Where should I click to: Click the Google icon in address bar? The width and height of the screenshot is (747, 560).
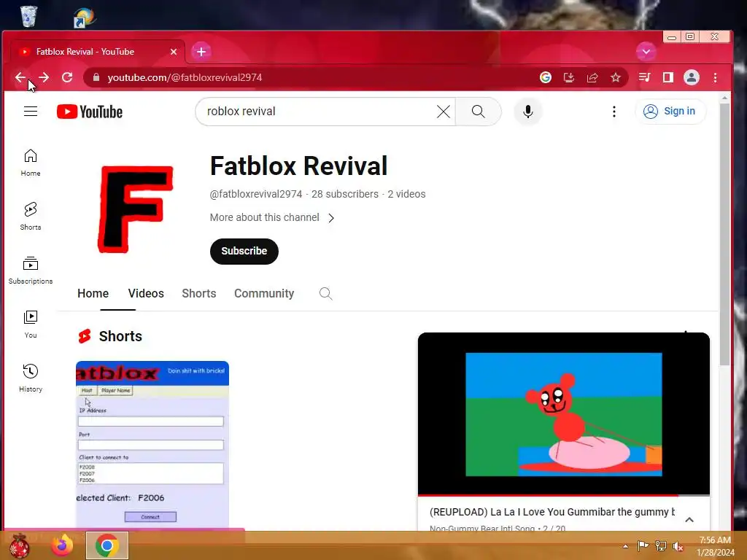(546, 77)
